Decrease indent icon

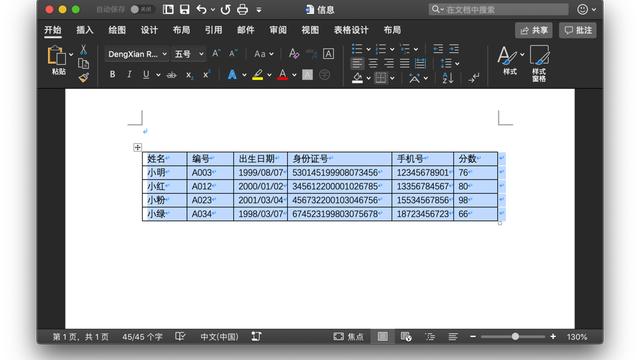[438, 49]
